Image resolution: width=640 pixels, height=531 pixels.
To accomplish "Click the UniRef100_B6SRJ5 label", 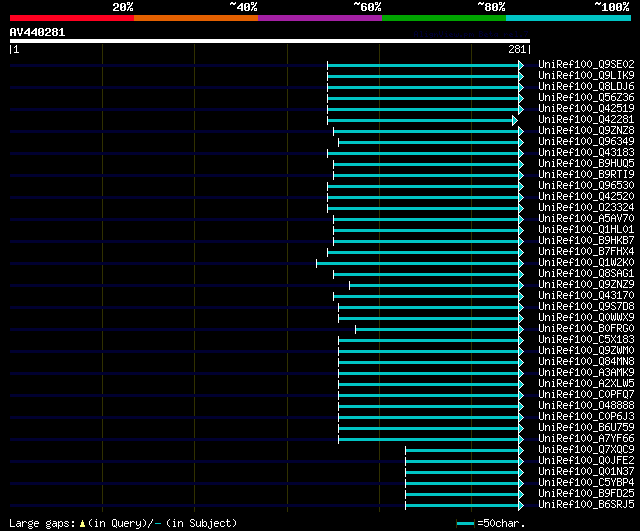I will [x=586, y=505].
